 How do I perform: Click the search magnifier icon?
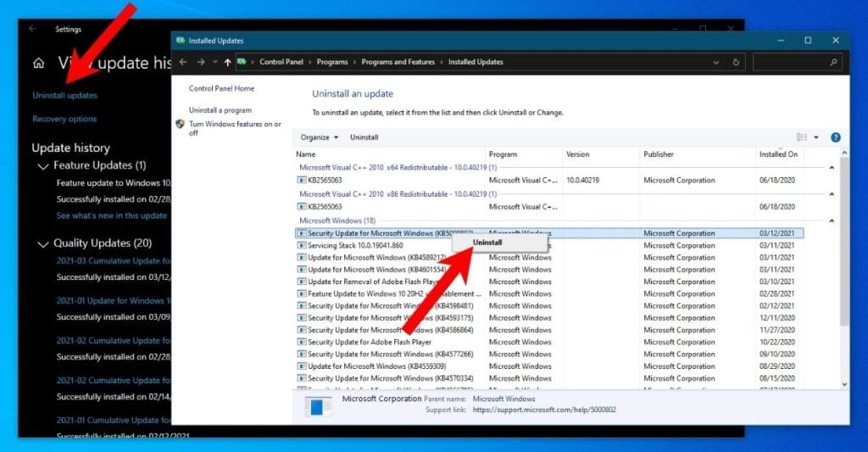(834, 62)
